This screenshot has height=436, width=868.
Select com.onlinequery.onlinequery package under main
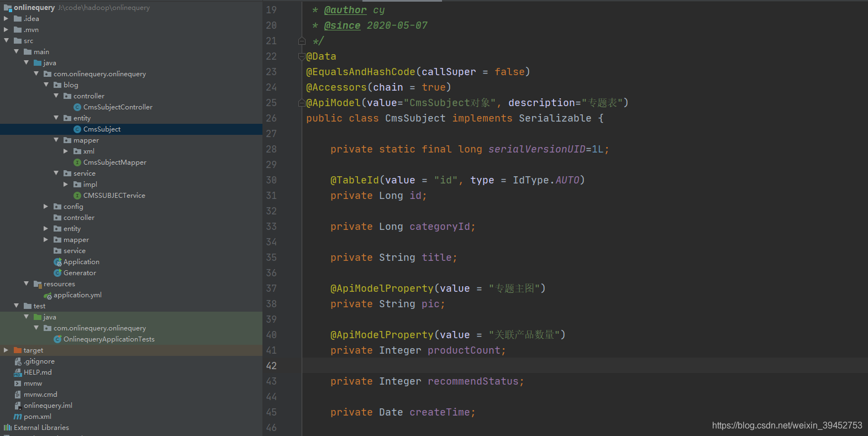[x=99, y=74]
